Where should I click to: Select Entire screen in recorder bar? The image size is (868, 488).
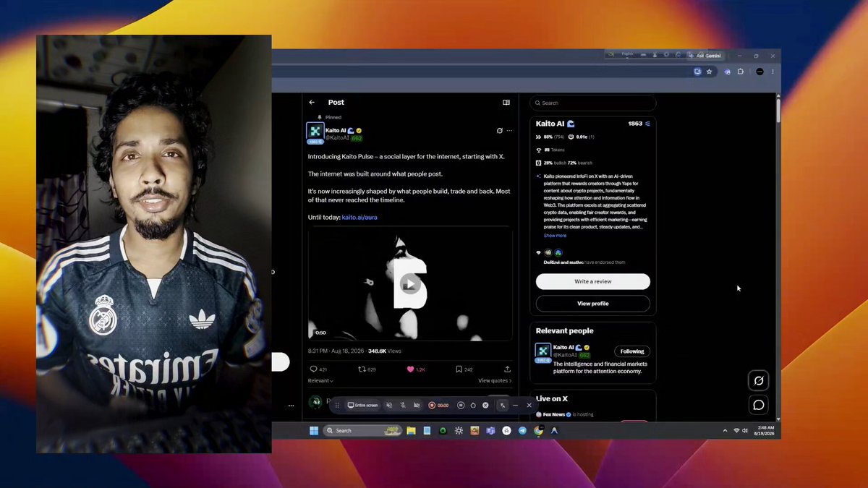[363, 406]
